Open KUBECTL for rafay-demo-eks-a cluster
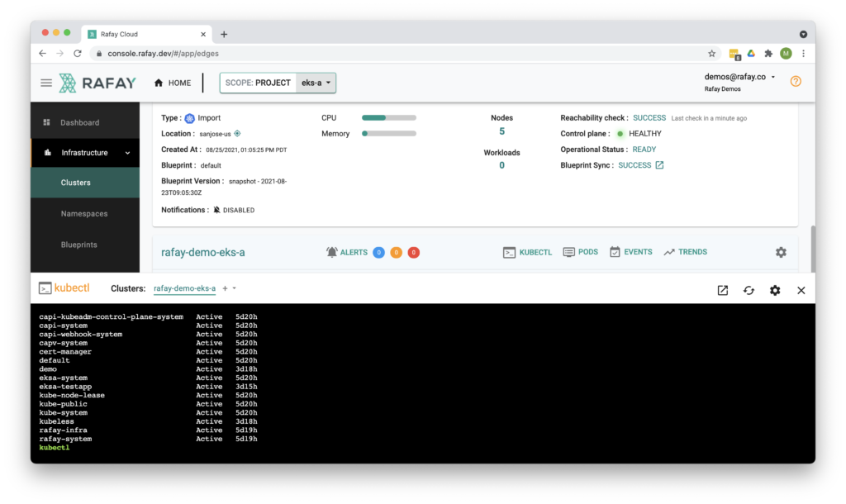The height and width of the screenshot is (504, 846). [x=527, y=252]
